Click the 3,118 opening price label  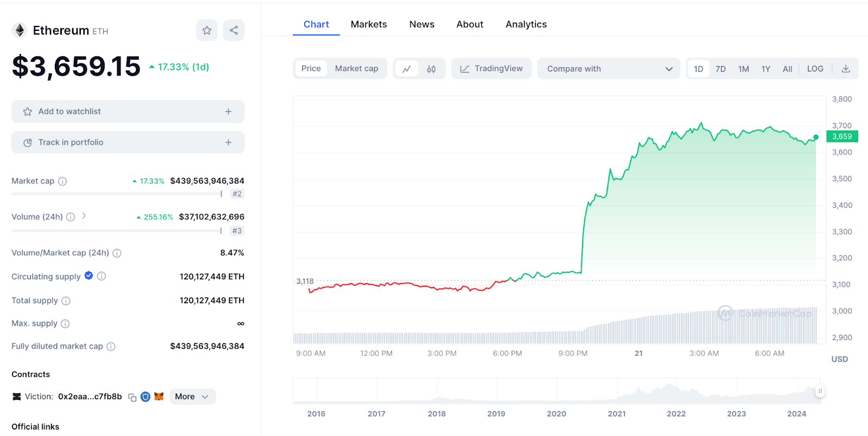click(305, 281)
